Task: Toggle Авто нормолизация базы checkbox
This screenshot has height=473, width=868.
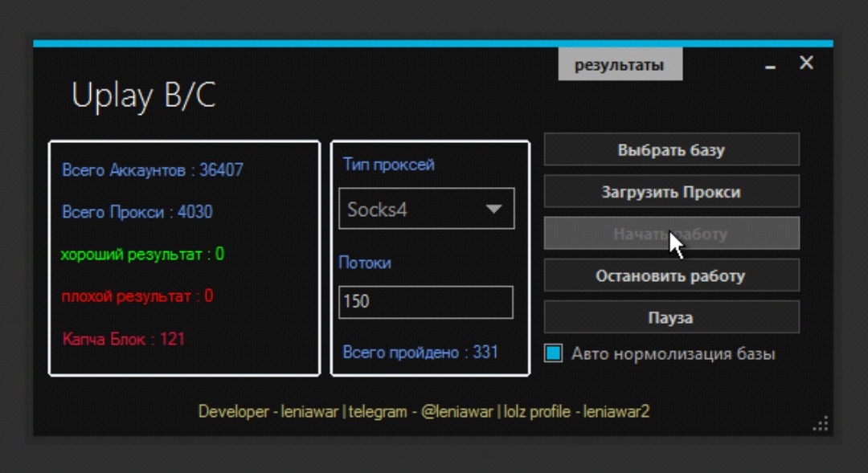Action: click(553, 353)
